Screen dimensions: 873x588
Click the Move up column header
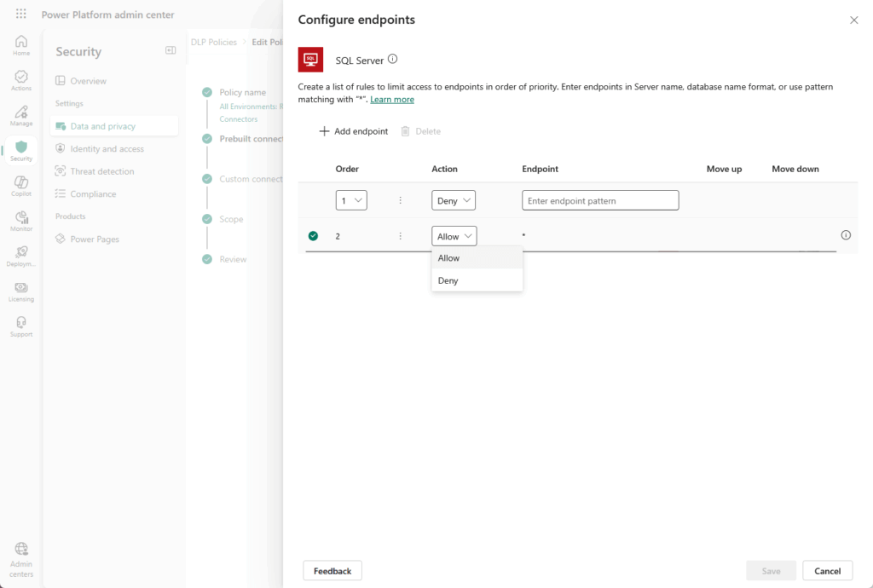(x=724, y=169)
